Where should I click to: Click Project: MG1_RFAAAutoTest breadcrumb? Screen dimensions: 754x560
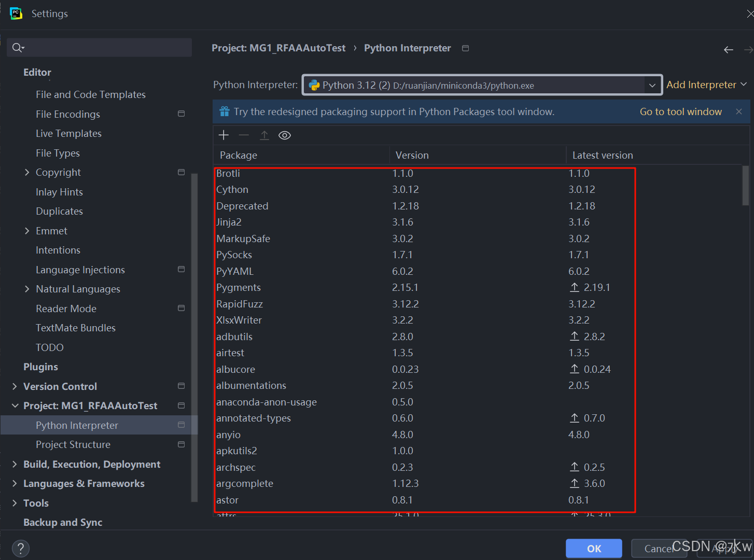tap(278, 48)
